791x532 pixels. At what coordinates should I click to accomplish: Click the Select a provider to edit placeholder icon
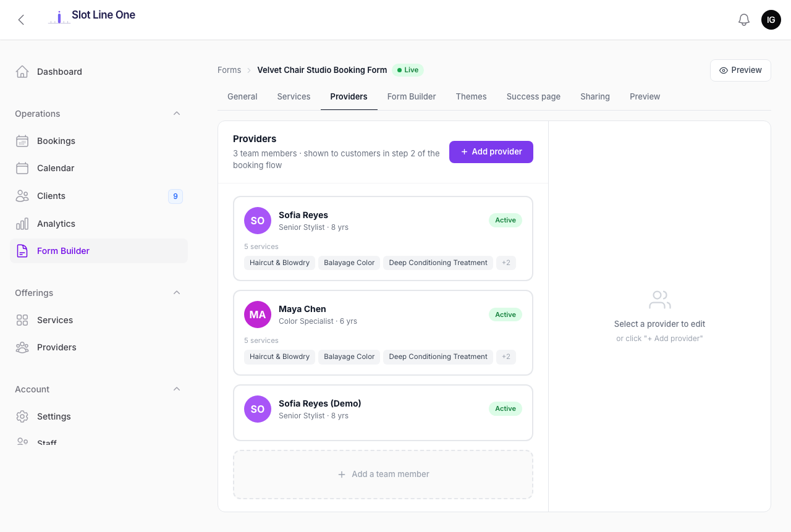pyautogui.click(x=660, y=300)
